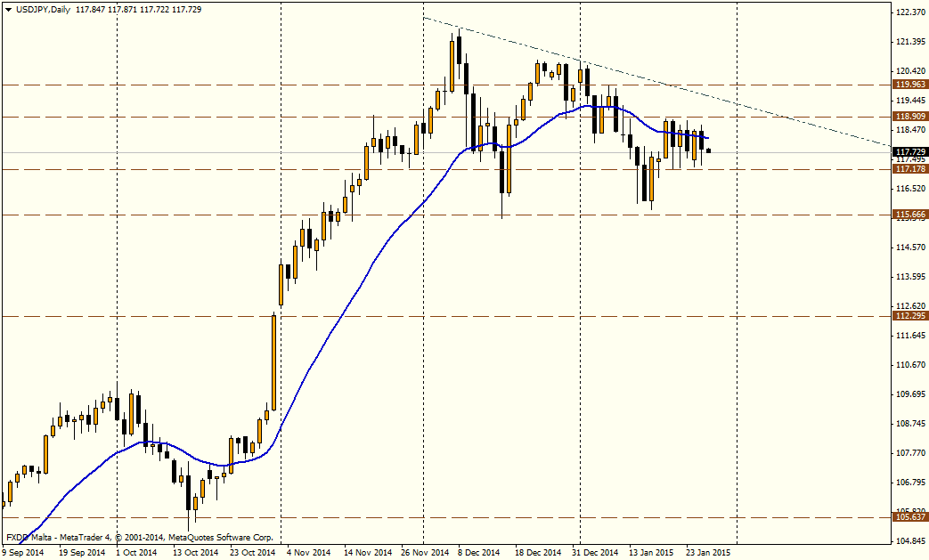Select the 115.666 price level tag
The width and height of the screenshot is (929, 560).
point(909,215)
